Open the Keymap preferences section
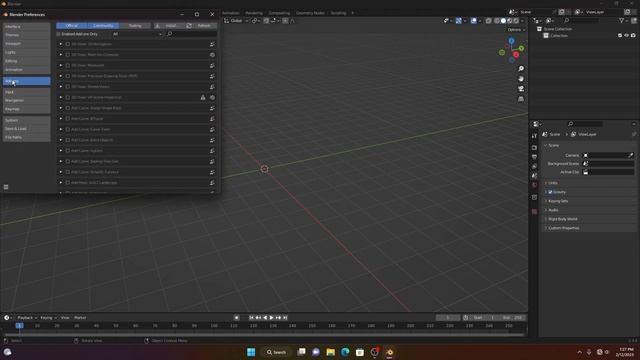 coord(27,109)
